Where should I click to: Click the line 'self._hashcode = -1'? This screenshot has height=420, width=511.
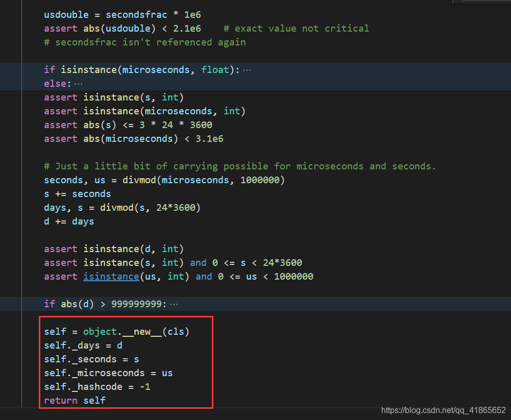(97, 387)
